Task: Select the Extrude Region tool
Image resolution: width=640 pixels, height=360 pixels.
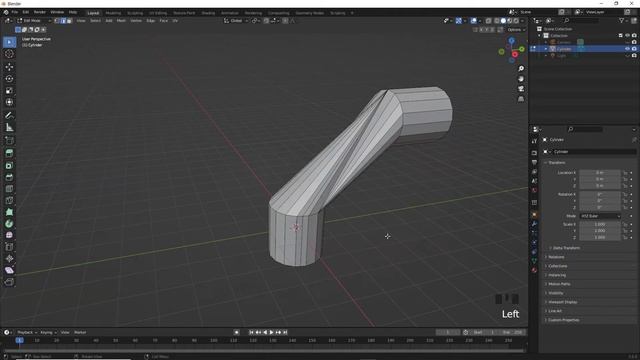Action: coord(9,153)
